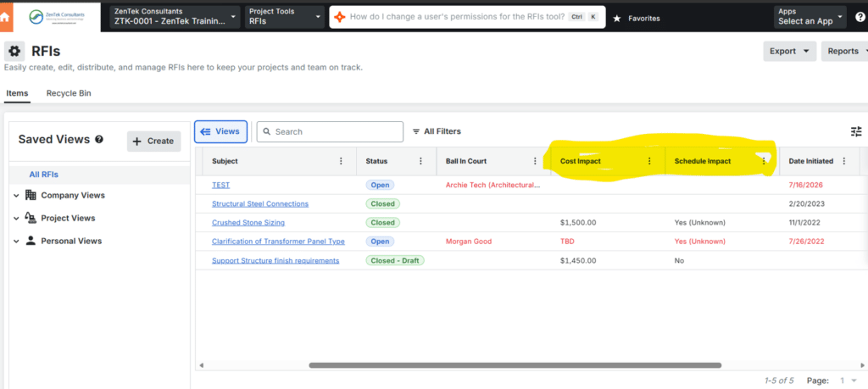Viewport: 868px width, 389px height.
Task: Open Ball In Court column options menu
Action: point(535,161)
